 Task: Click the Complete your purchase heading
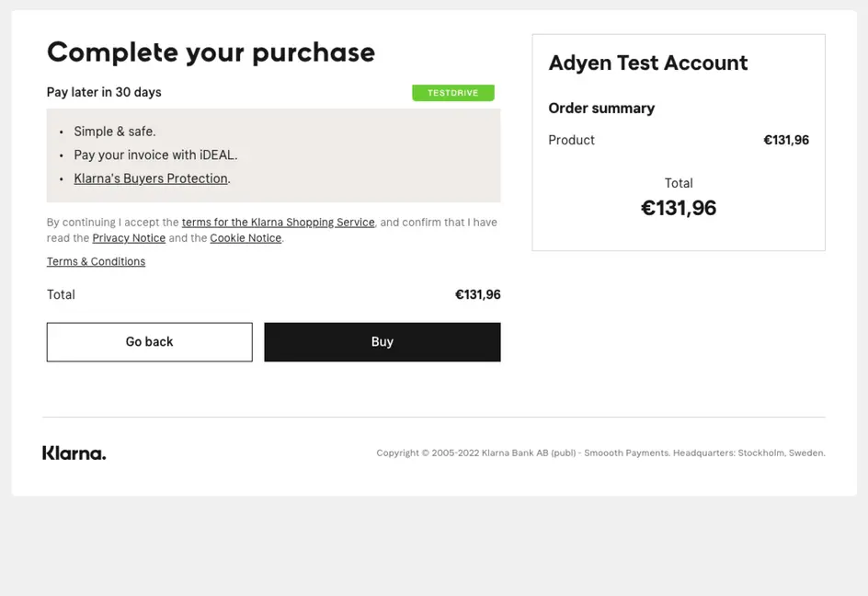tap(211, 52)
